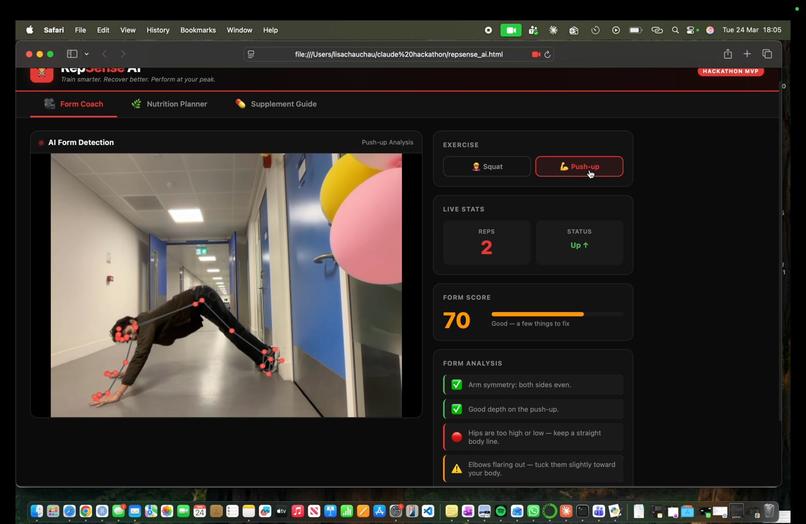Click the Safari address bar URL field

point(399,54)
